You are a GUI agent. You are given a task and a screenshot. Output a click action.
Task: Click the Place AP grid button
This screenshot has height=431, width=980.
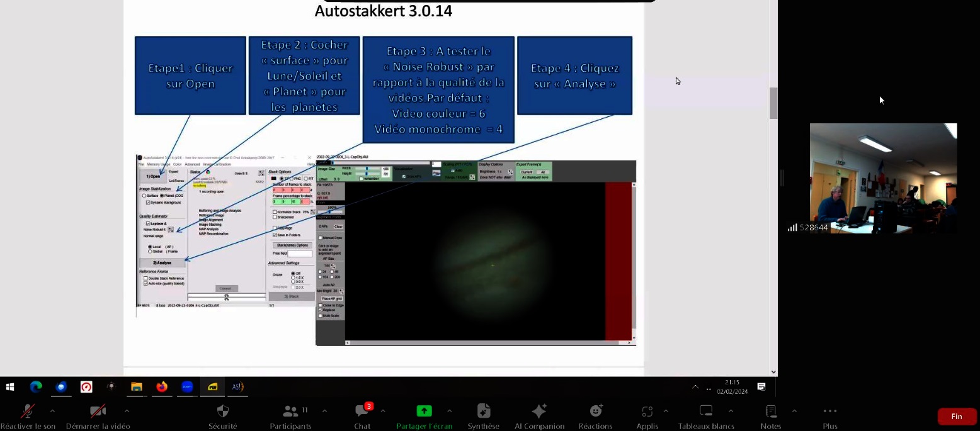click(331, 298)
